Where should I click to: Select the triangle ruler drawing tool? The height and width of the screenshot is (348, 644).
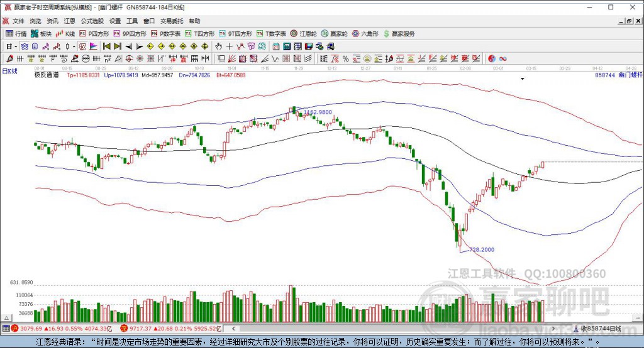[118, 58]
